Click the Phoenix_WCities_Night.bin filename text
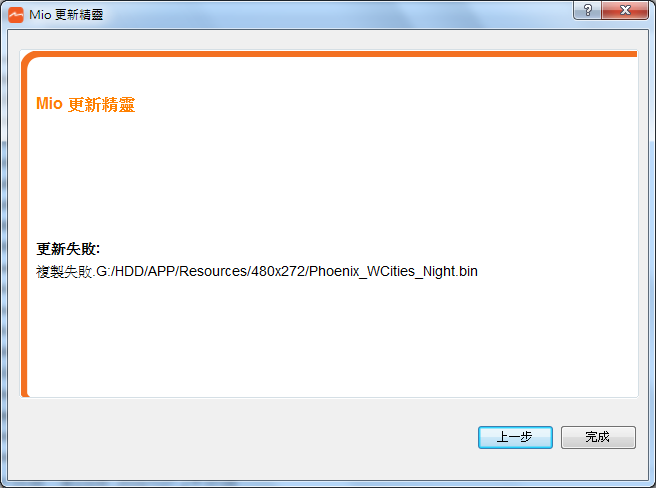Viewport: 656px width, 490px height. 393,272
